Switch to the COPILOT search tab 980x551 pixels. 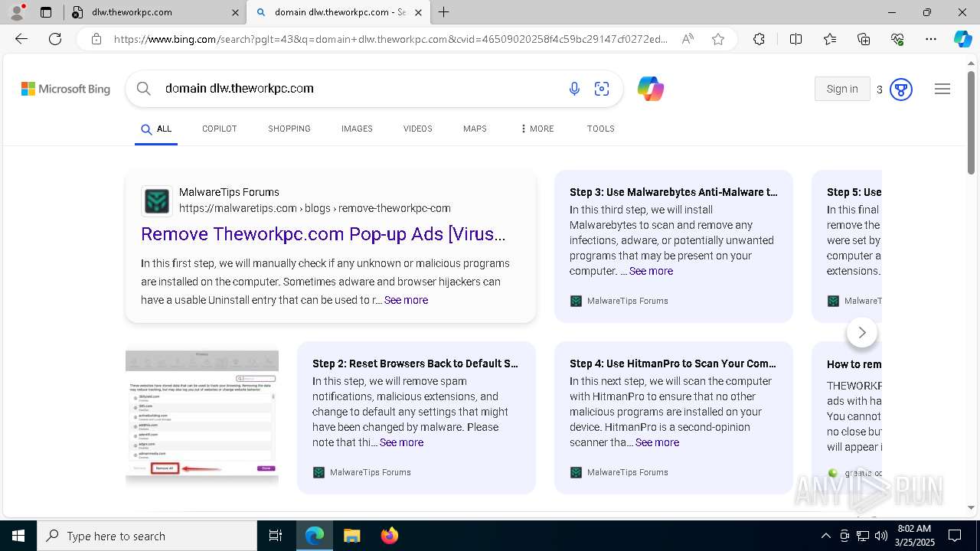220,129
